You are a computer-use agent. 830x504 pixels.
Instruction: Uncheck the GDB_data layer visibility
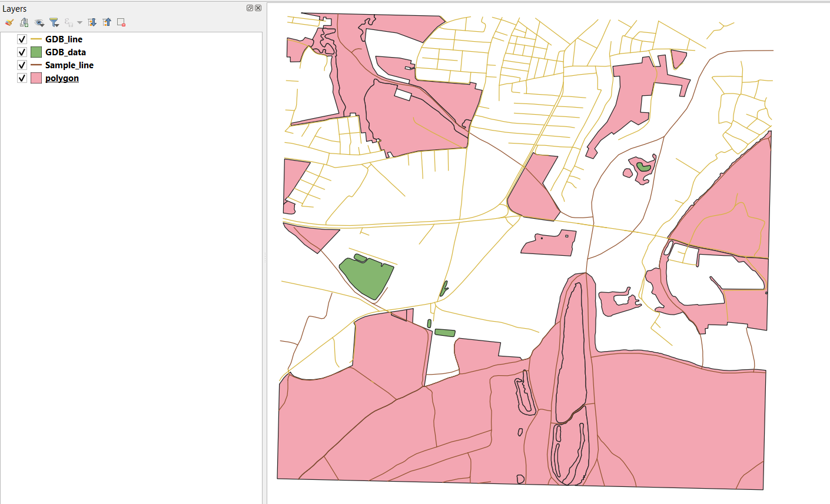tap(22, 52)
